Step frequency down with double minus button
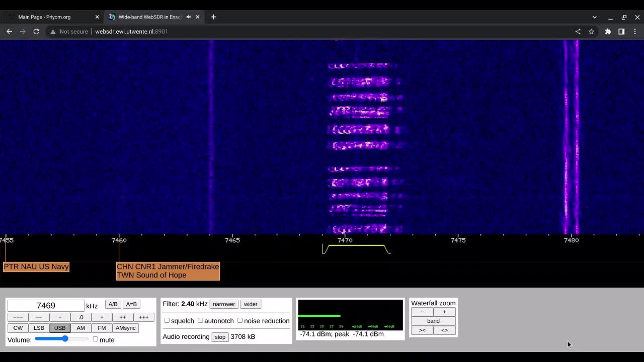 pos(39,317)
